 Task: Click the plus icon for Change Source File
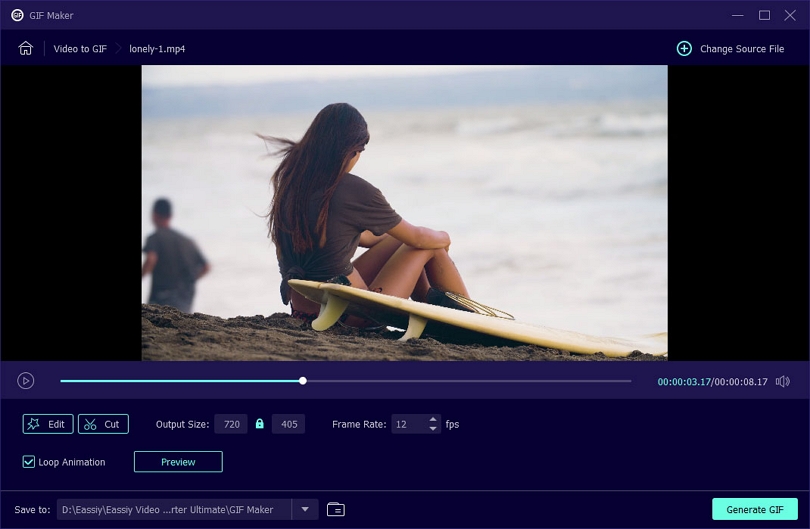tap(684, 49)
